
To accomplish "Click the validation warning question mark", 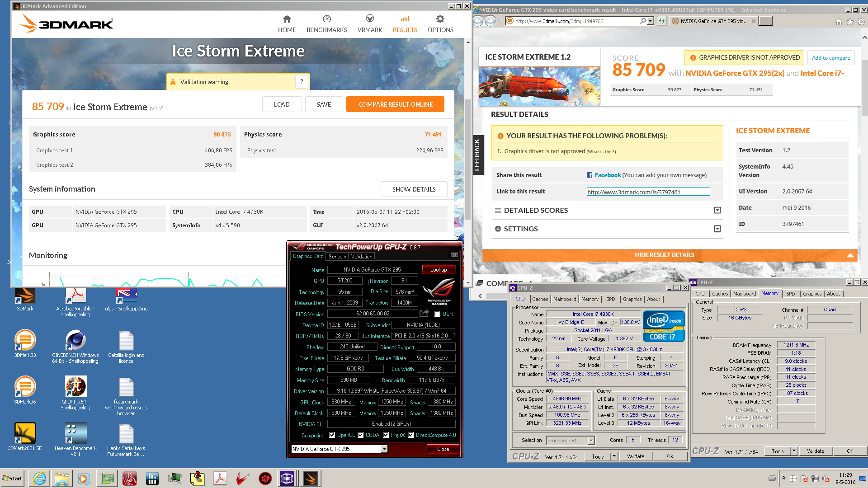I will [x=302, y=82].
